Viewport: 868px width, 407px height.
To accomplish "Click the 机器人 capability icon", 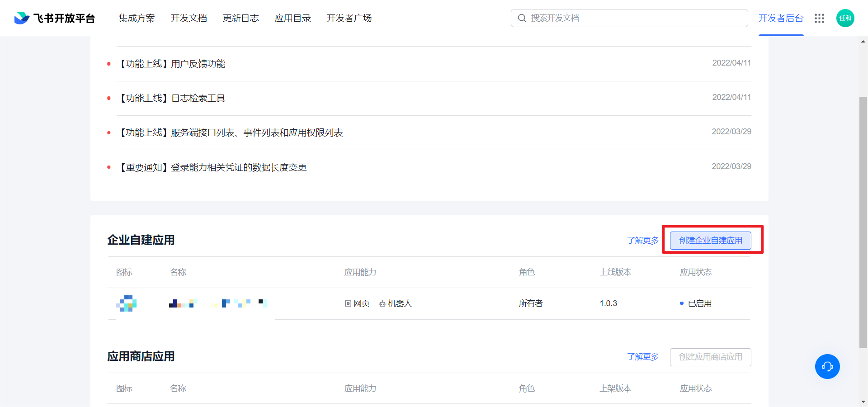I will point(382,303).
